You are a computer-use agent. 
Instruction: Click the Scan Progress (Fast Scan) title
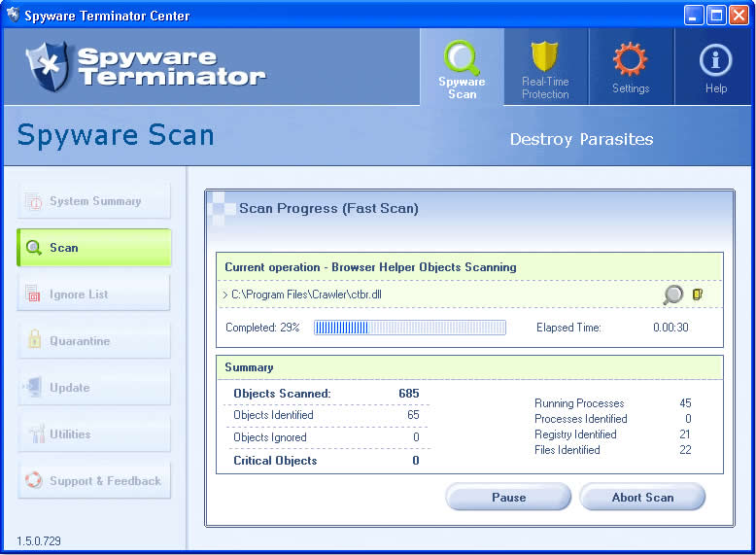pyautogui.click(x=328, y=208)
